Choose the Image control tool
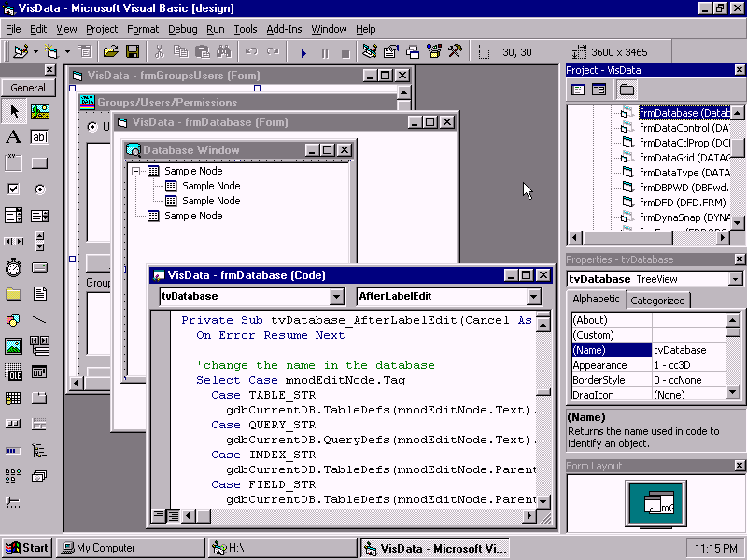The image size is (747, 560). (14, 345)
